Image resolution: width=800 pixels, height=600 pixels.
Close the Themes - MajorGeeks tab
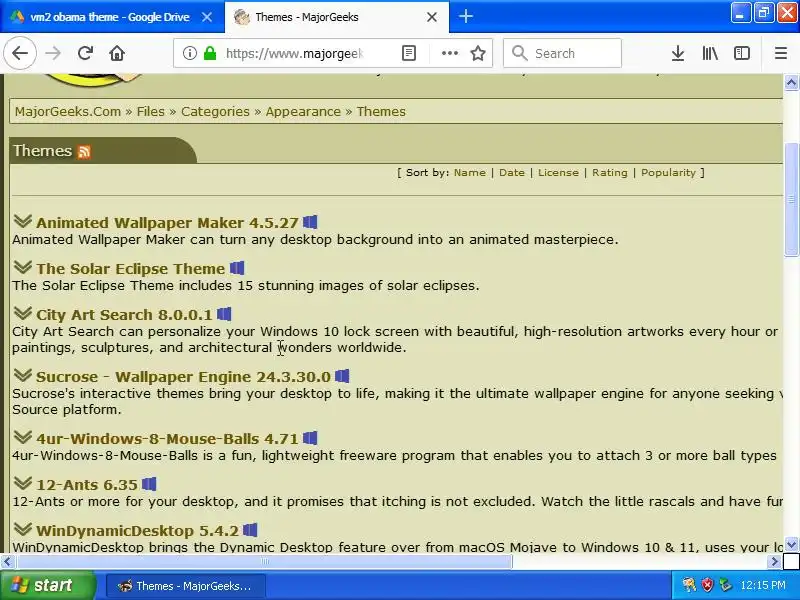click(x=432, y=17)
